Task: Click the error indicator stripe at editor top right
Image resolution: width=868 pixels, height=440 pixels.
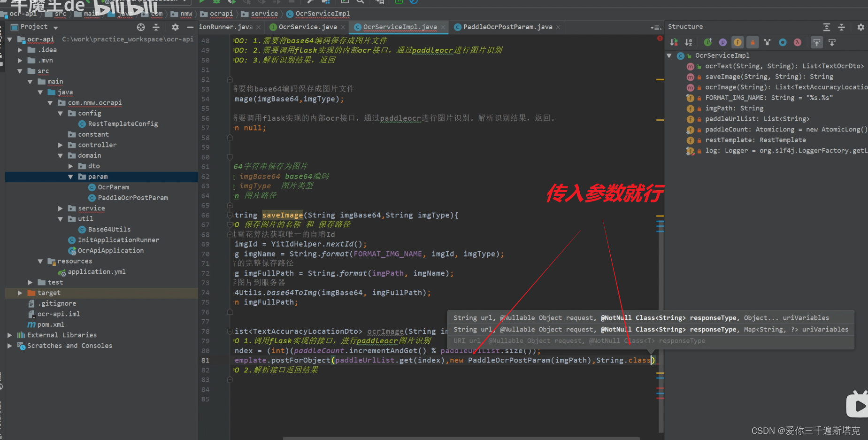Action: 660,39
